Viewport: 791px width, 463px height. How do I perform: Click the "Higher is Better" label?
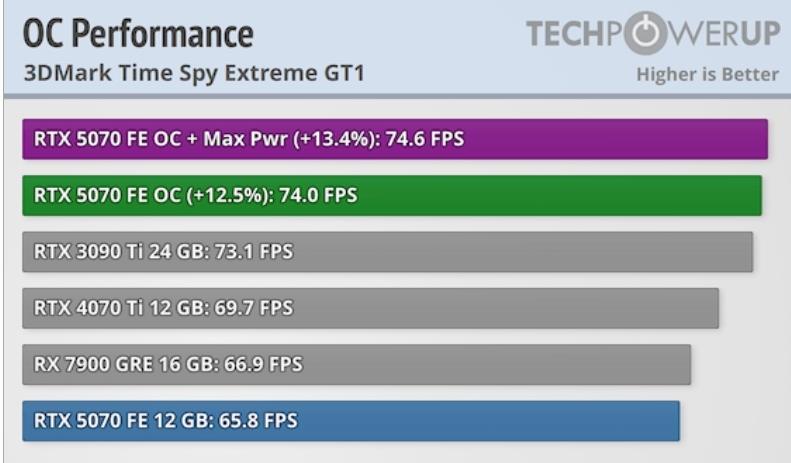coord(707,74)
